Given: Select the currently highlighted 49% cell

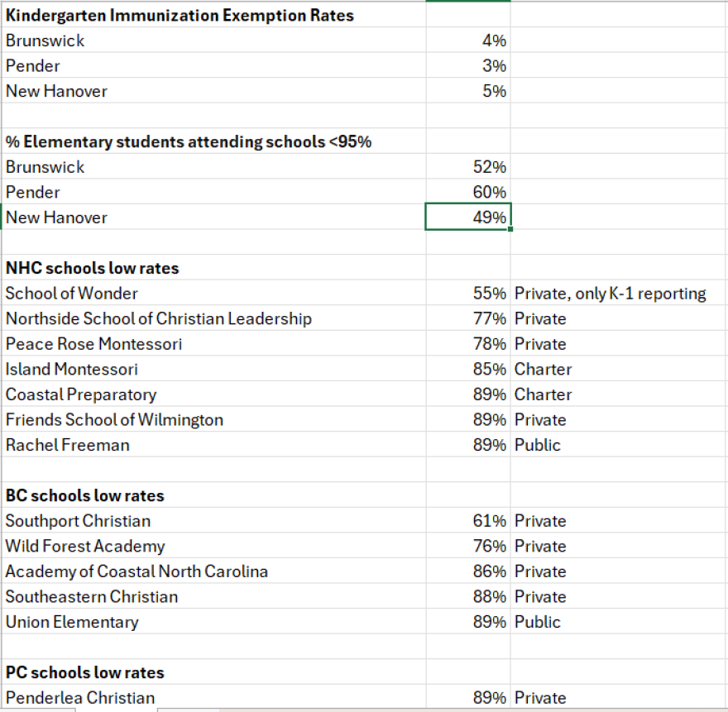Looking at the screenshot, I should 467,217.
